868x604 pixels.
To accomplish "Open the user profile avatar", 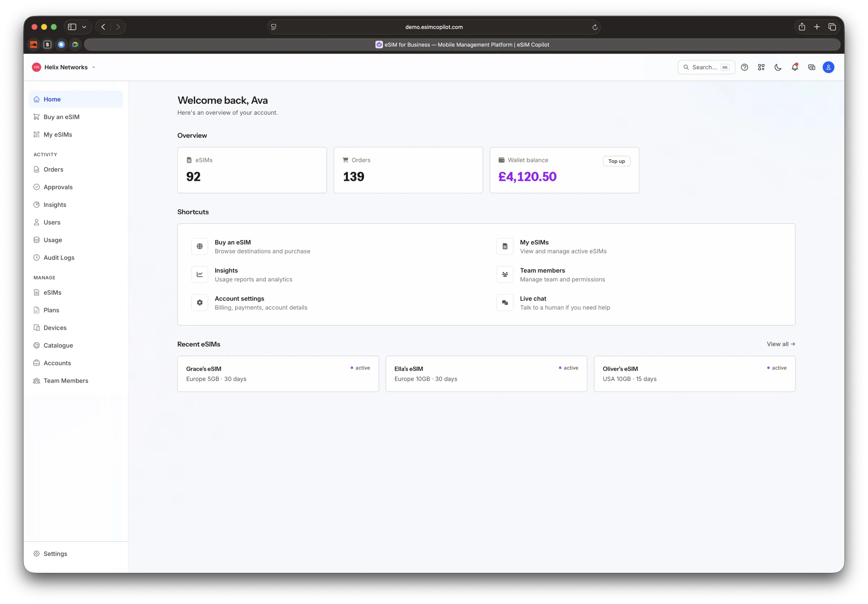I will [x=828, y=67].
